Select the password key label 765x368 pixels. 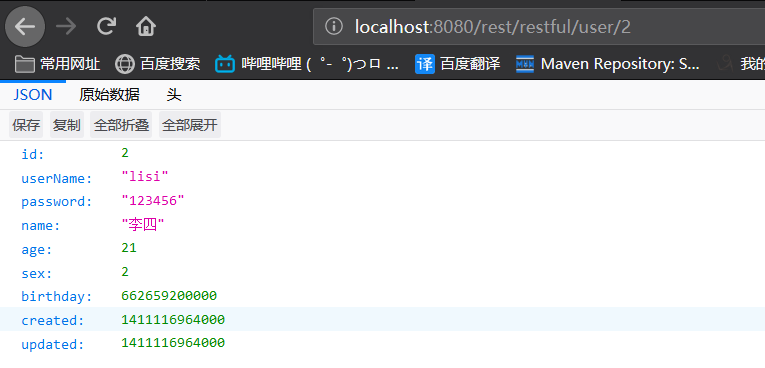pyautogui.click(x=57, y=202)
